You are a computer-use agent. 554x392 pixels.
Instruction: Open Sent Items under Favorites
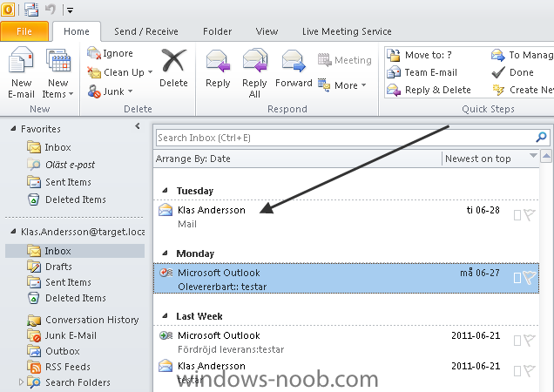(x=59, y=182)
